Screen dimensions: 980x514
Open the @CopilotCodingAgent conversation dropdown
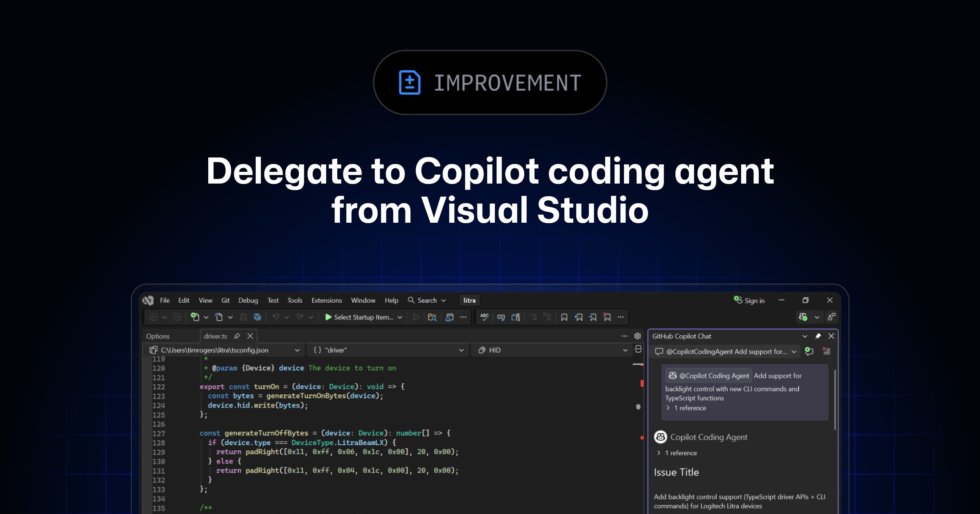point(794,351)
